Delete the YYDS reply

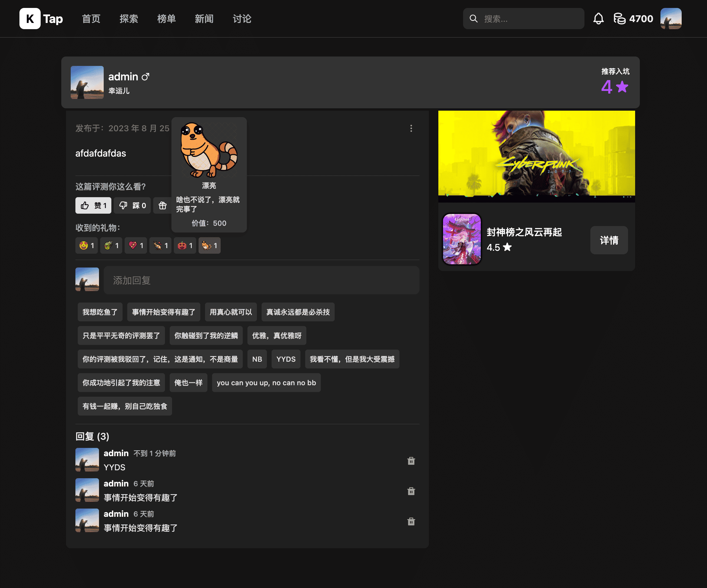tap(411, 461)
